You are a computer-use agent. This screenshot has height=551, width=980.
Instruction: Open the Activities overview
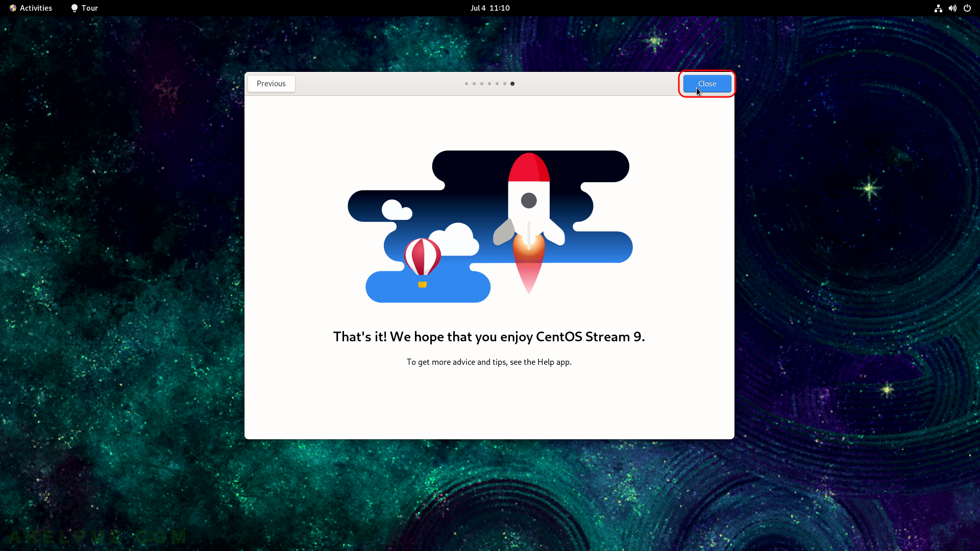click(x=31, y=8)
